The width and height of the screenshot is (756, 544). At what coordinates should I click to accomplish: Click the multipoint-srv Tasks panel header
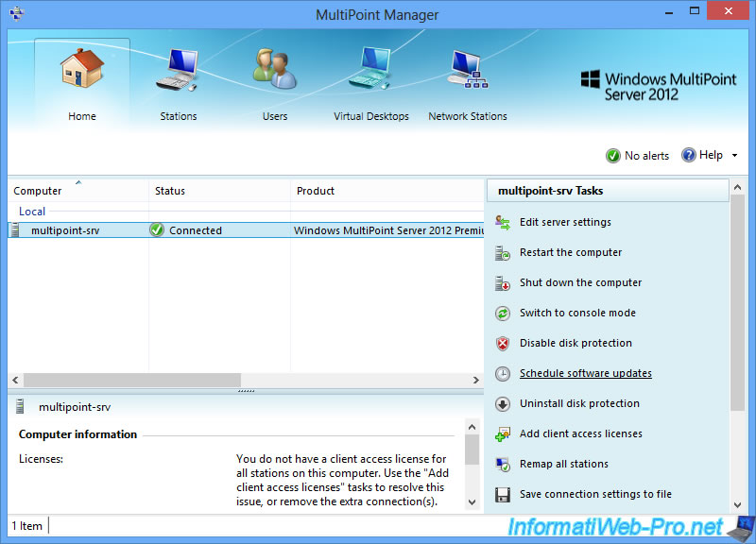click(608, 191)
